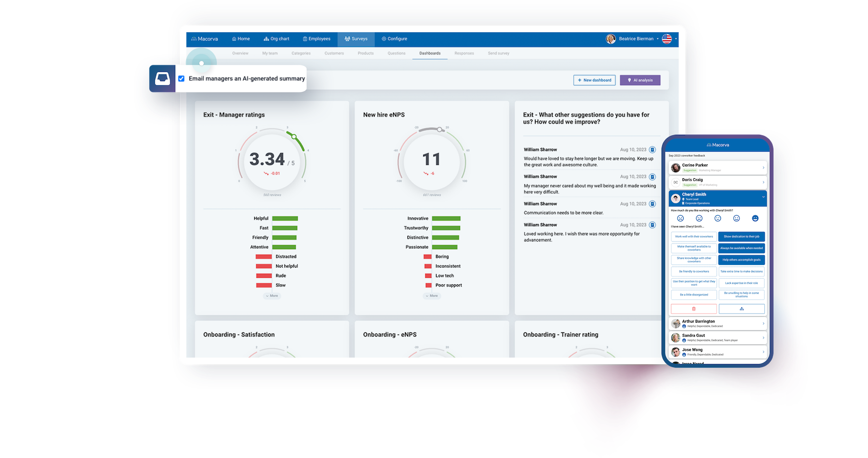This screenshot has height=458, width=868.
Task: Click Sandra Gaut's avatar on phone
Action: coord(676,338)
